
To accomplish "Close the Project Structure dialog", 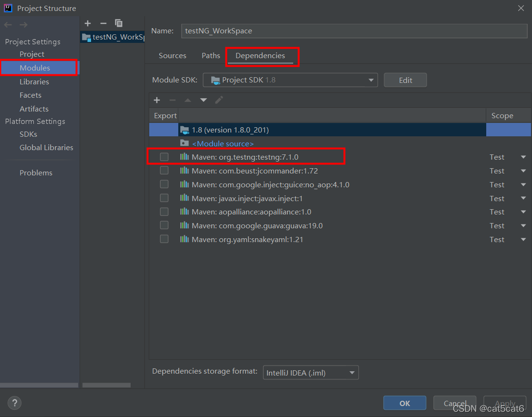I will [521, 8].
